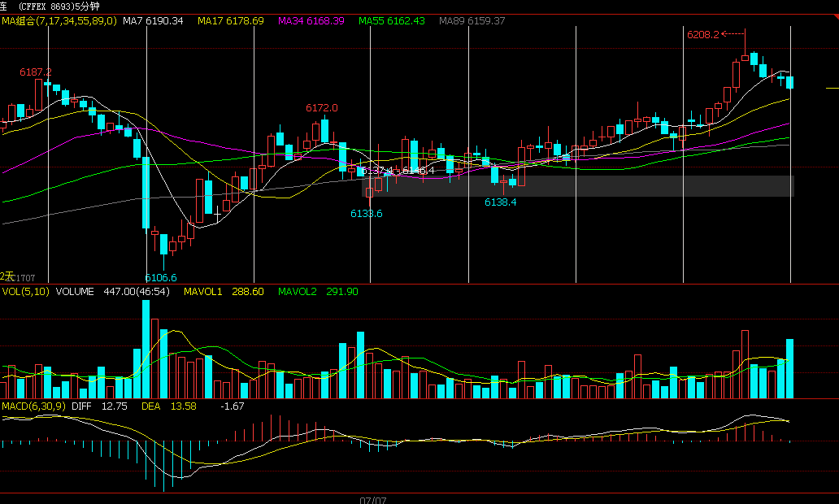Click the 6187.2 peak price label
839x504 pixels.
[36, 72]
